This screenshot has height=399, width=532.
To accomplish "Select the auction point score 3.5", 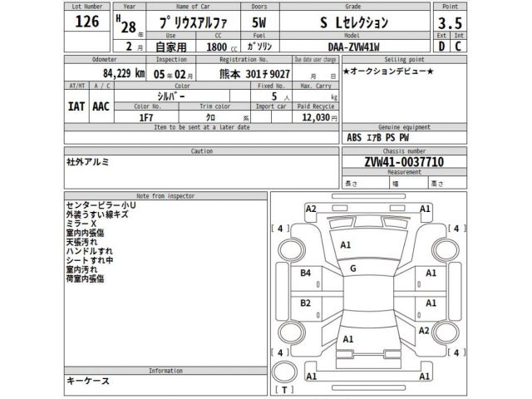I will click(x=450, y=23).
